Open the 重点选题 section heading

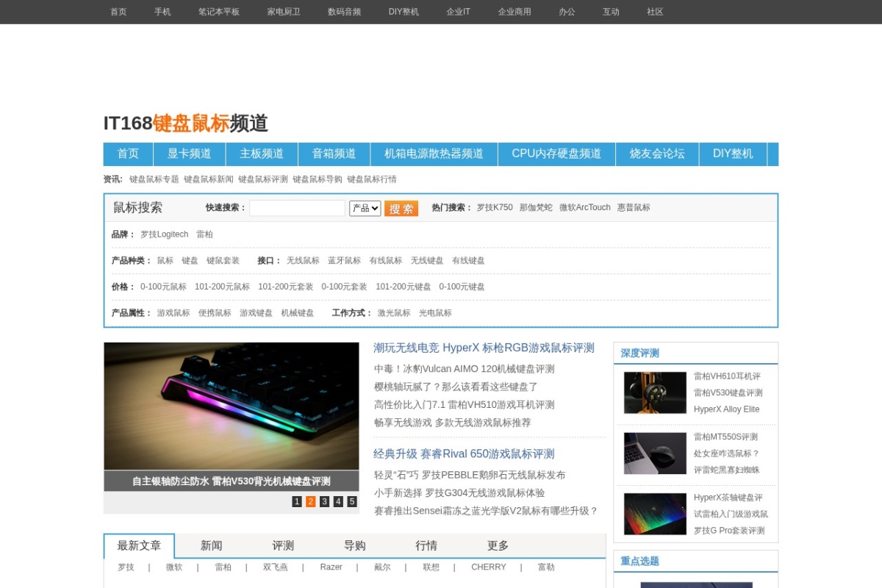[x=639, y=562]
